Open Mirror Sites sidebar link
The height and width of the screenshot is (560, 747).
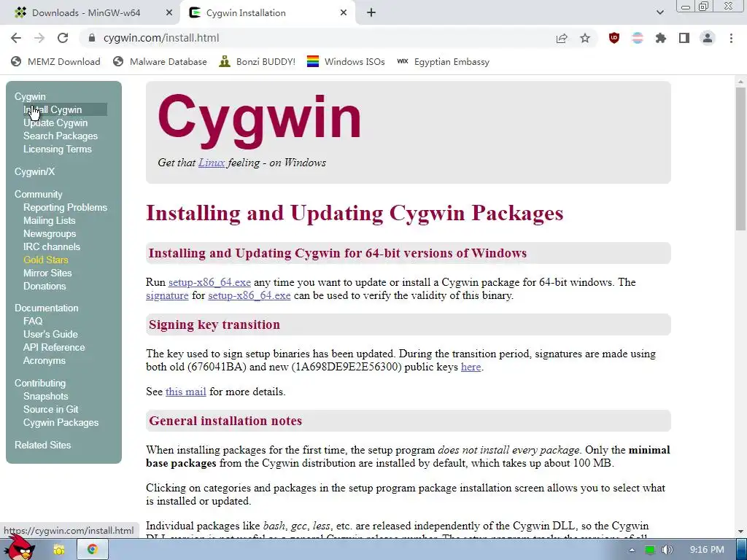pyautogui.click(x=47, y=273)
